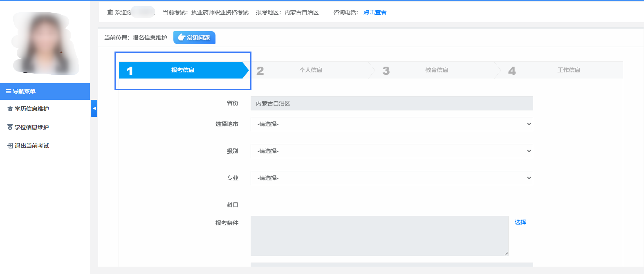Image resolution: width=644 pixels, height=274 pixels.
Task: Click the 点击查看 link for 咨询电话
Action: [x=375, y=12]
